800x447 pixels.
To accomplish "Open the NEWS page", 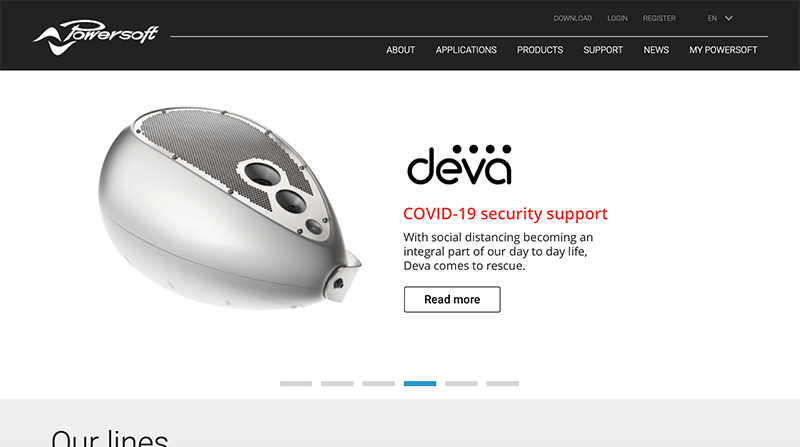I will point(656,50).
